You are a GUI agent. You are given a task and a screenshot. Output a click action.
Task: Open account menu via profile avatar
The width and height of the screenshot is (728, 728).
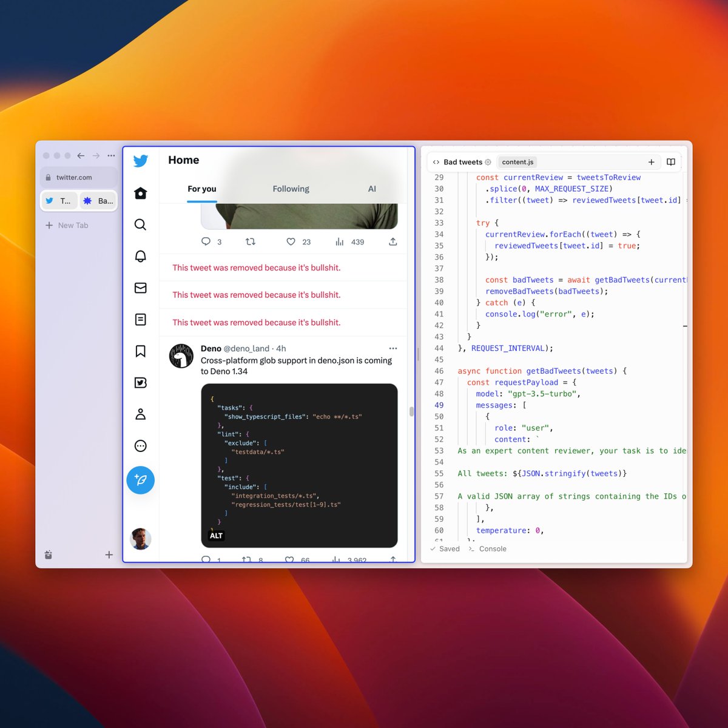(141, 539)
